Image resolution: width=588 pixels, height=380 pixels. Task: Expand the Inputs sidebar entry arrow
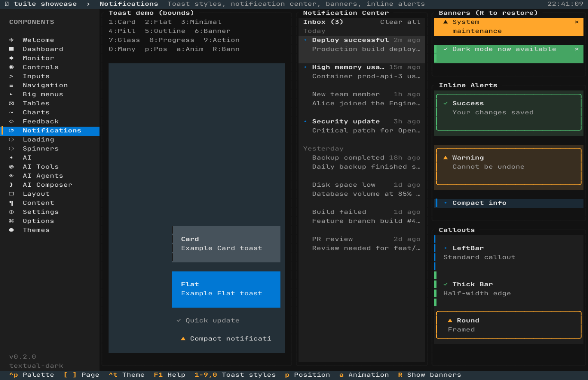click(x=12, y=76)
